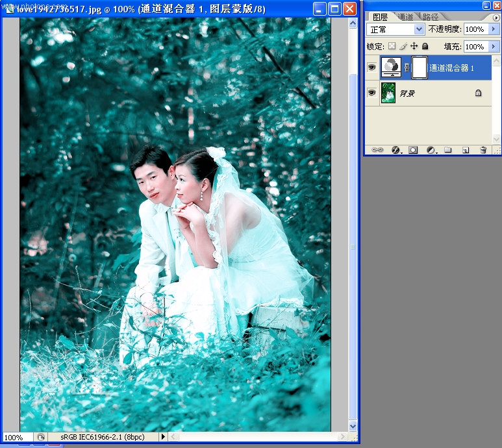Viewport: 502px width, 448px height.
Task: Open the 不透明度 slider arrow
Action: (x=494, y=29)
